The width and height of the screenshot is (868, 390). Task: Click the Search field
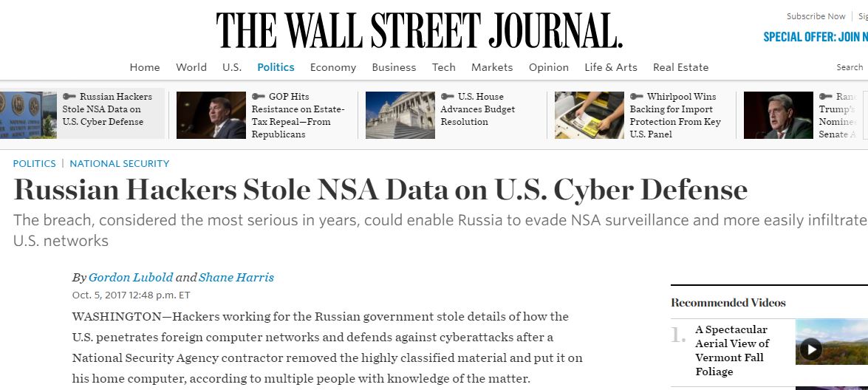tap(851, 67)
